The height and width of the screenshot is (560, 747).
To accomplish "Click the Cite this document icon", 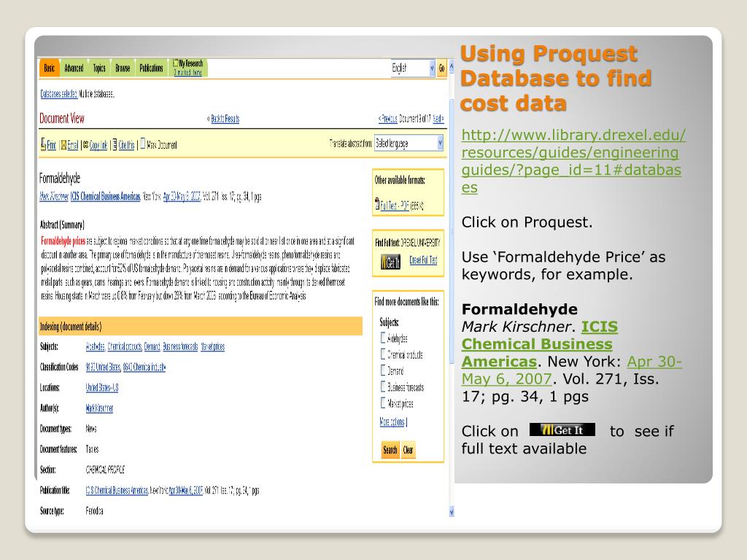I will 115,144.
